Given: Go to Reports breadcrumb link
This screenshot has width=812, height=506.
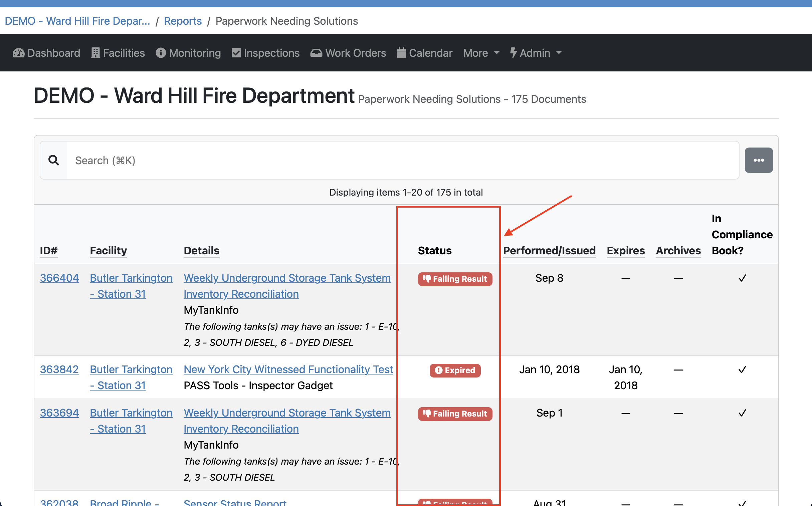Looking at the screenshot, I should (183, 21).
